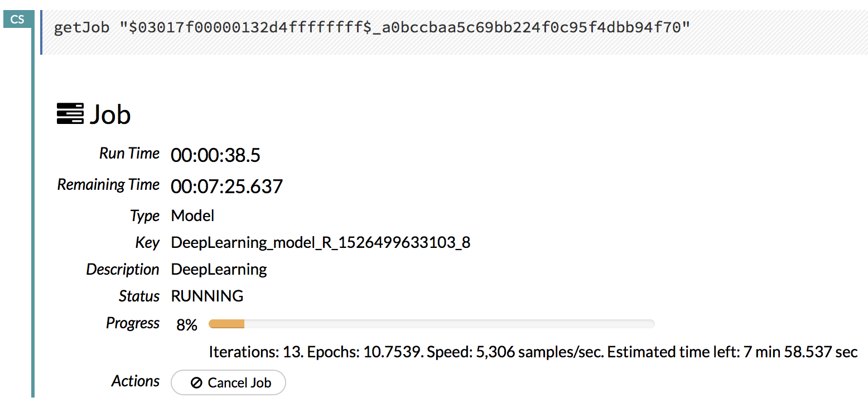Screen dimensions: 868x402
Task: Click the orange filled progress bar portion
Action: (226, 324)
